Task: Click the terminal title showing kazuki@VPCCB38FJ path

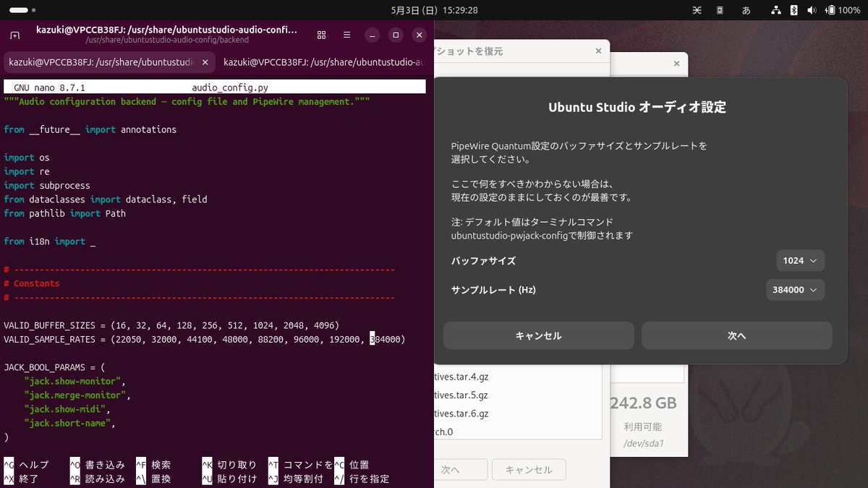Action: coord(166,30)
